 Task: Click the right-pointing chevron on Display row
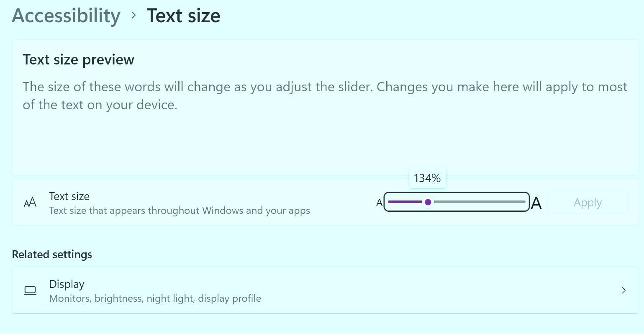tap(623, 290)
